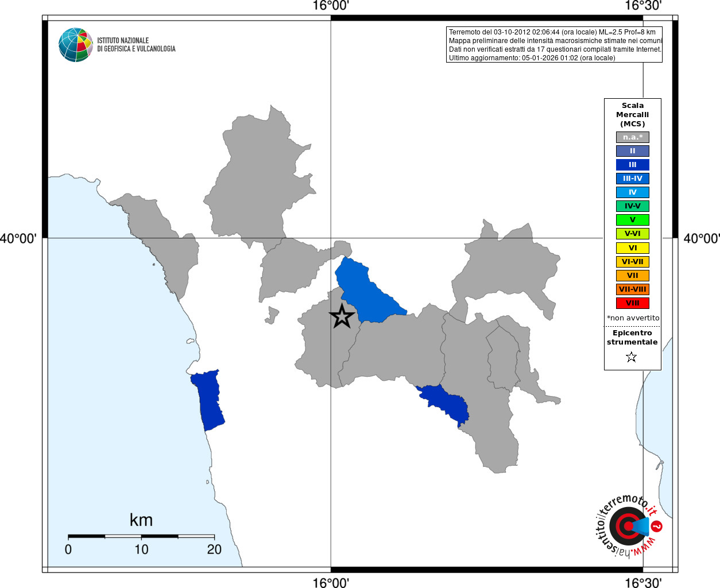Click the top '16°30'' longitude label
This screenshot has width=720, height=588.
click(x=643, y=6)
